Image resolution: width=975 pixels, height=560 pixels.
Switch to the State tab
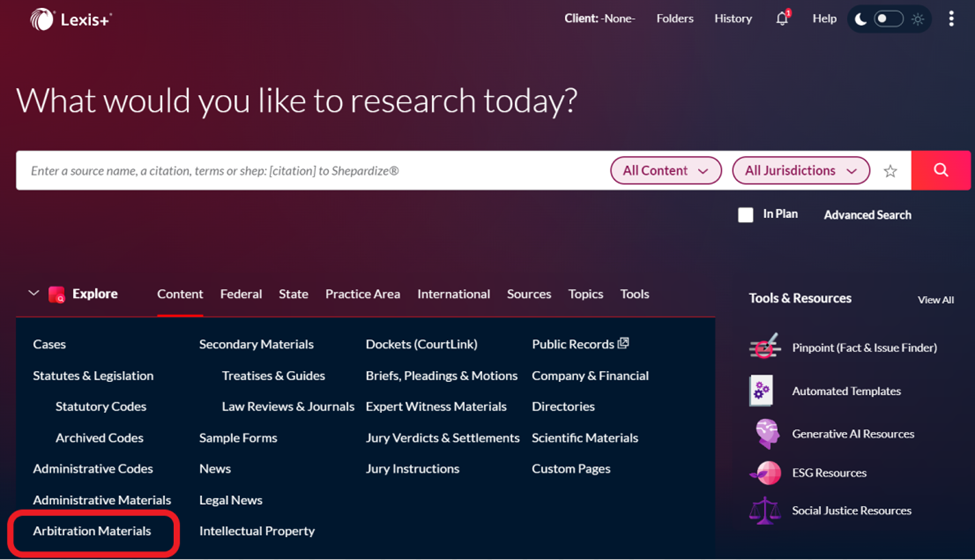tap(293, 294)
